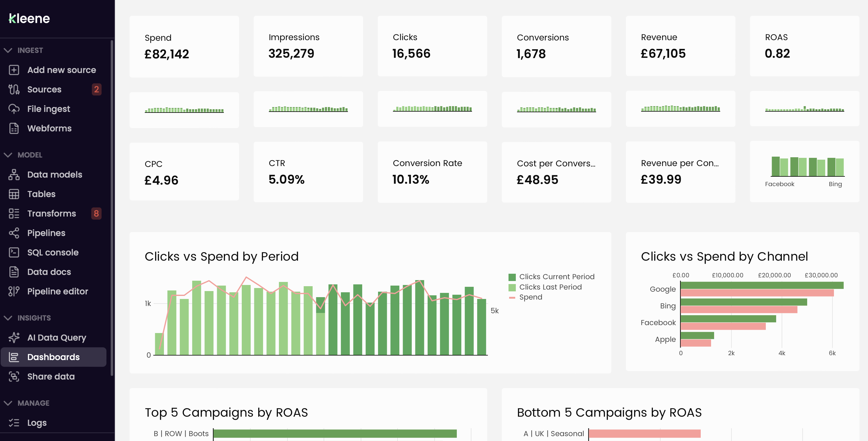Open the Pipelines share-node icon

(14, 233)
